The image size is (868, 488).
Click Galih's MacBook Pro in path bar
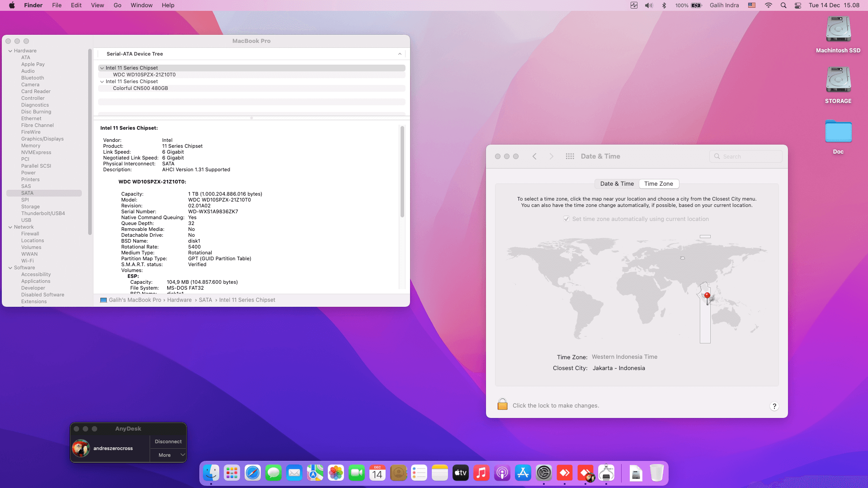(131, 300)
